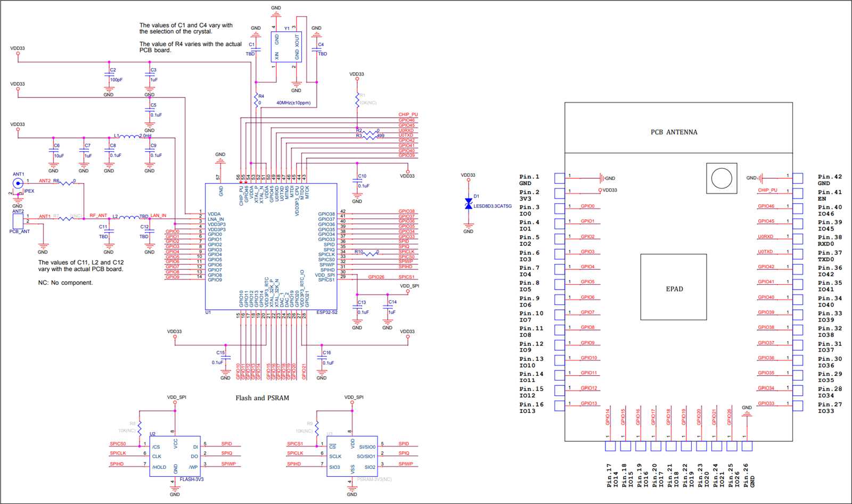Screen dimensions: 852x504
Task: Select the Pin.1 GND pad on module
Action: (559, 178)
